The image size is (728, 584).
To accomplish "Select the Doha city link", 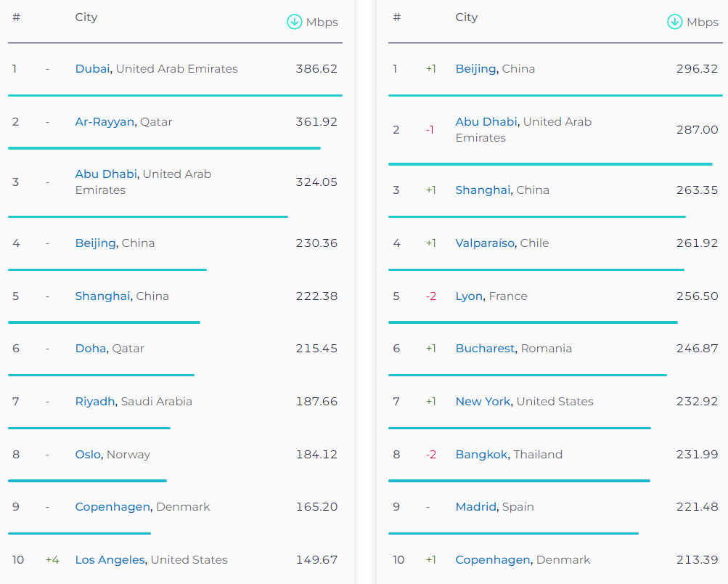I will click(x=91, y=349).
